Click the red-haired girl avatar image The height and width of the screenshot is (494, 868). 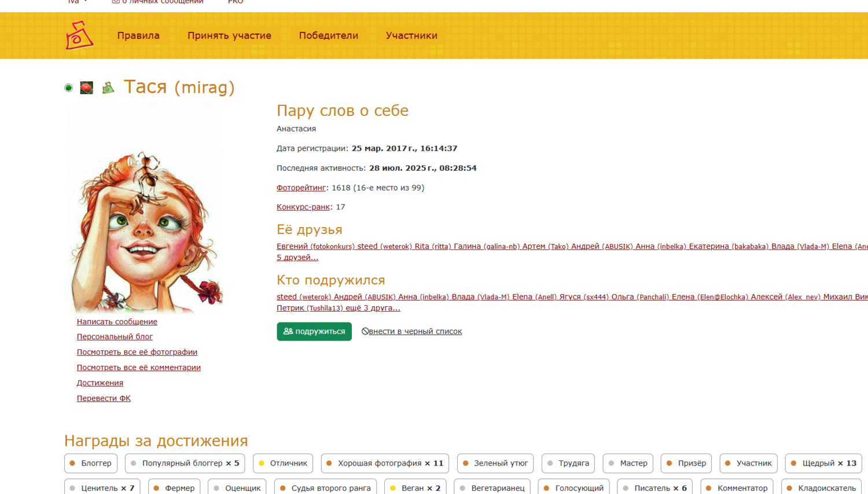145,211
